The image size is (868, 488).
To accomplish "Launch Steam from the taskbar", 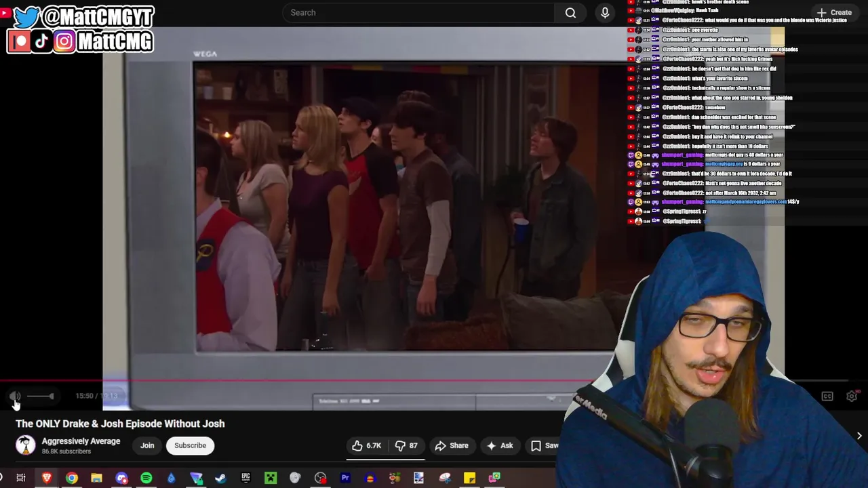I will click(x=220, y=478).
